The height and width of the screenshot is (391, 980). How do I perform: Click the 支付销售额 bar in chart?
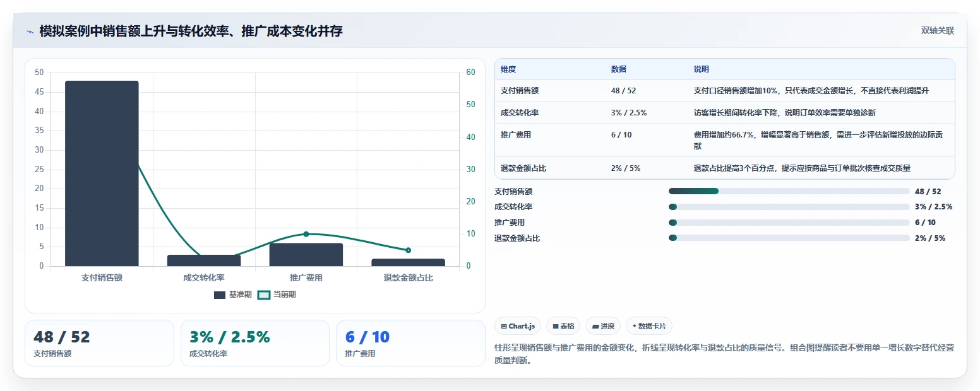(102, 173)
